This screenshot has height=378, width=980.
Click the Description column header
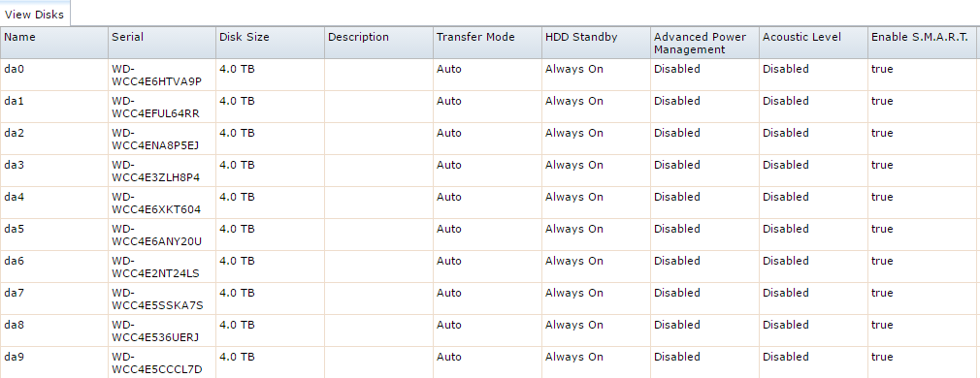coord(378,43)
